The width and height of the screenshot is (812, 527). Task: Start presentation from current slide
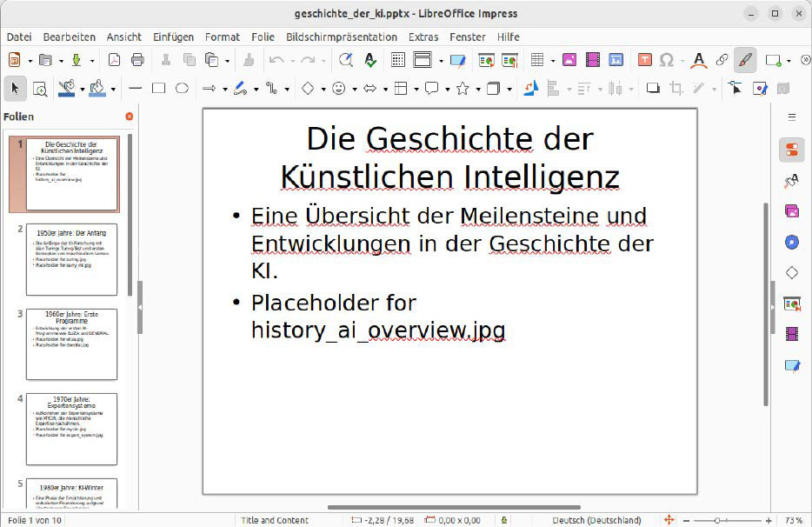coord(509,60)
